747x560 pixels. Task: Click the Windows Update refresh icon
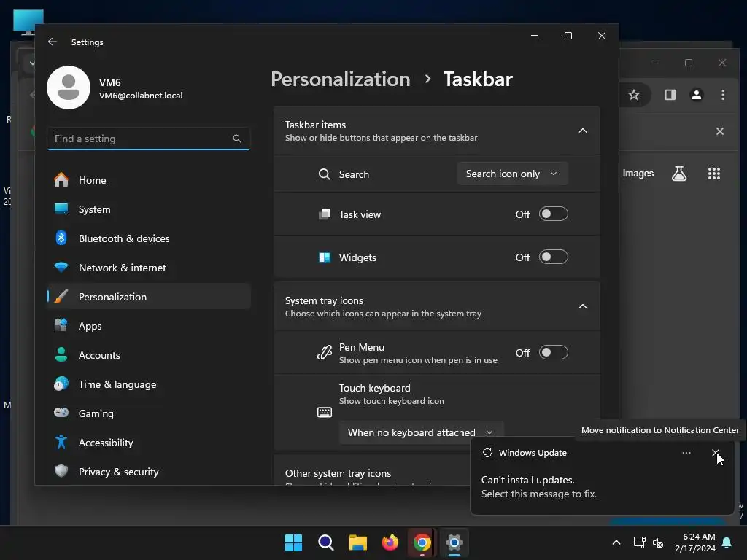click(x=487, y=452)
